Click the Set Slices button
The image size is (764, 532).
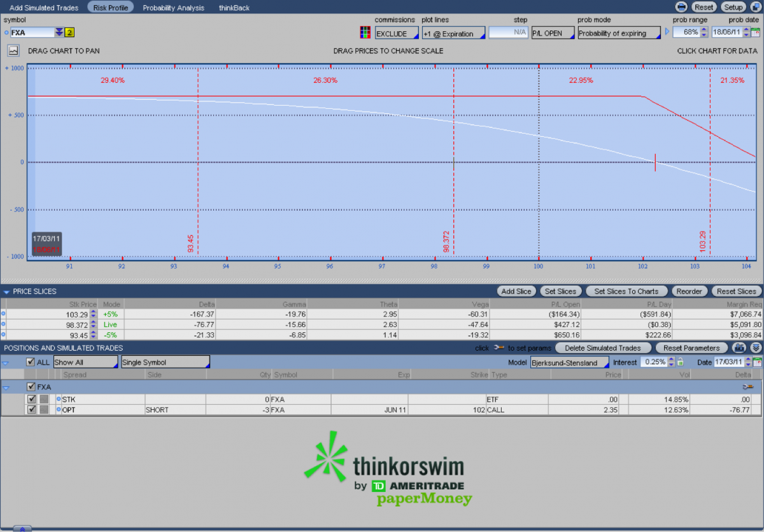tap(560, 291)
